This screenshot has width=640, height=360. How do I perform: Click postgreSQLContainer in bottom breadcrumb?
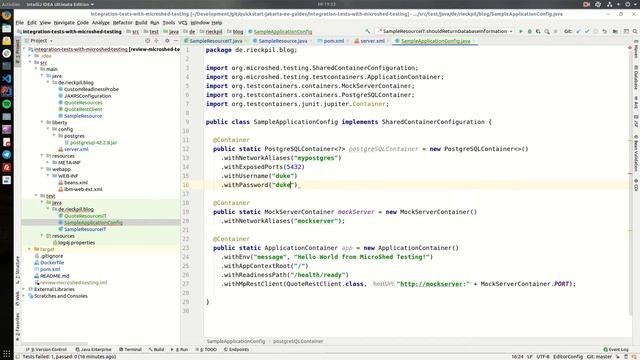click(x=298, y=341)
